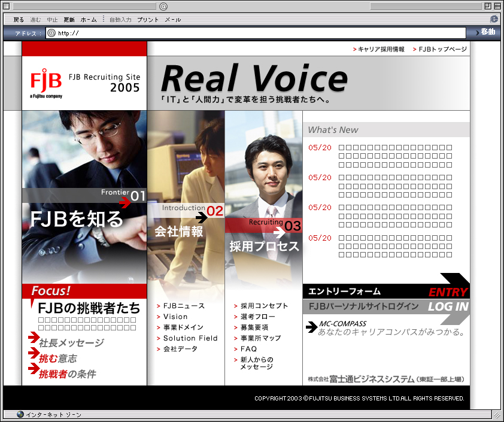The image size is (504, 422).
Task: Open the FJBニュース link
Action: [181, 306]
